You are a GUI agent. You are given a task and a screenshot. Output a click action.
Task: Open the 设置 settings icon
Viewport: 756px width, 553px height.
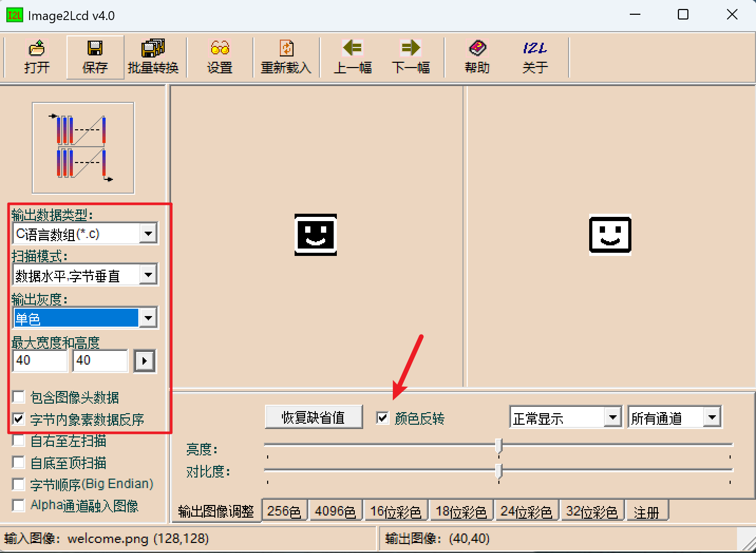(x=219, y=56)
